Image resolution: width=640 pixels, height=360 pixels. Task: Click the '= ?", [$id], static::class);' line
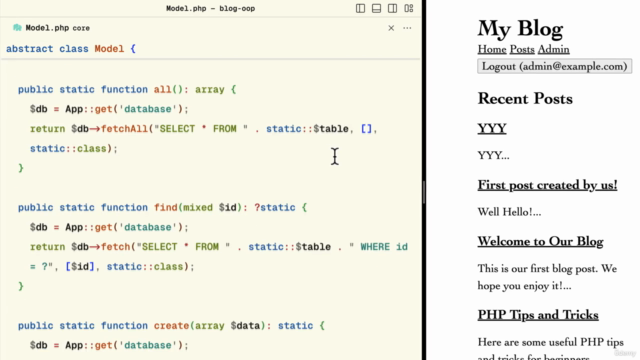pyautogui.click(x=112, y=267)
